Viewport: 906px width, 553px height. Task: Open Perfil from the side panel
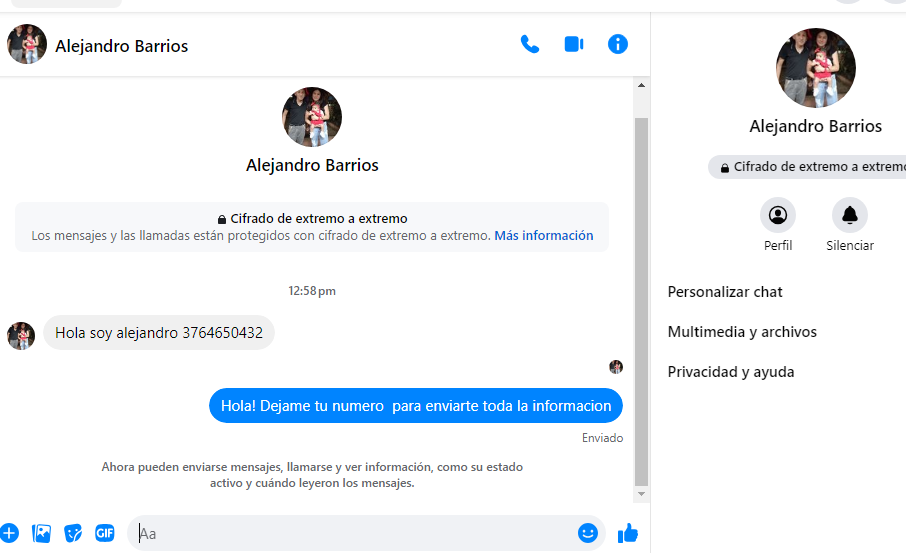(x=778, y=216)
